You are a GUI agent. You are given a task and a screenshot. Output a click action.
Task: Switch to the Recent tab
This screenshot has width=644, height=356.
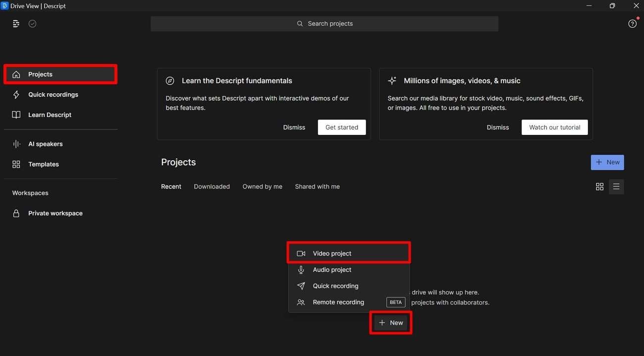click(x=171, y=186)
